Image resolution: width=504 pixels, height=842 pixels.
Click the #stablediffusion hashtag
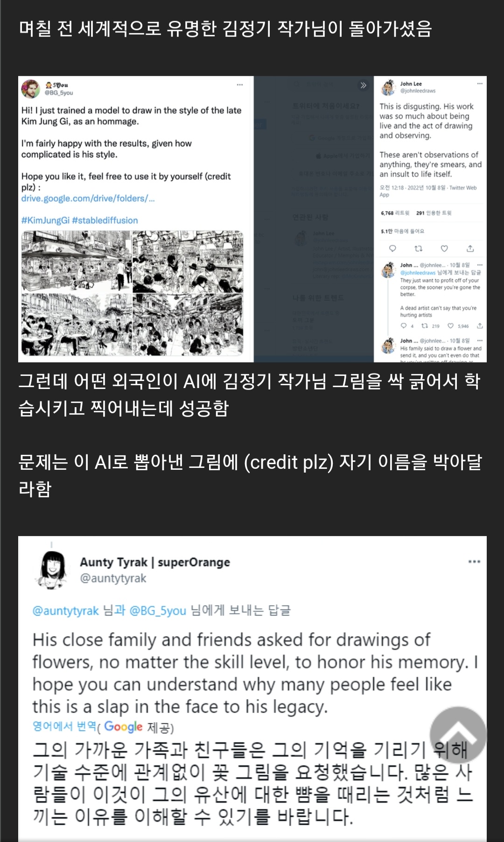coord(105,220)
